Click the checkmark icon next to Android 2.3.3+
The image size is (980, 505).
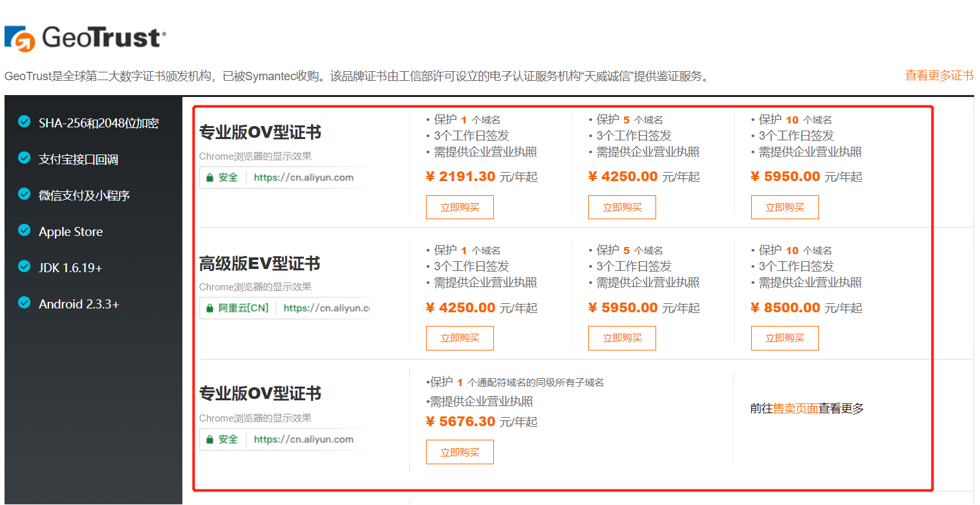[25, 303]
